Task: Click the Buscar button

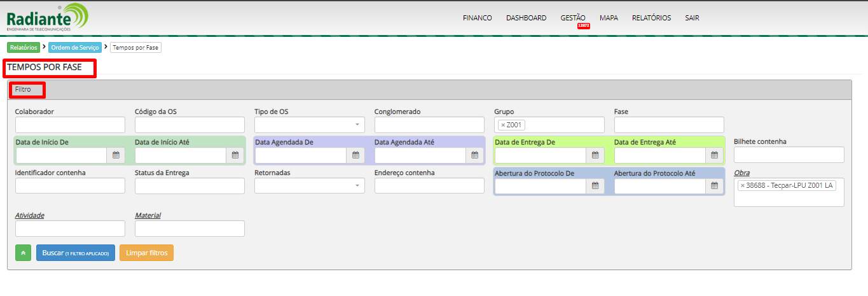Action: point(75,253)
